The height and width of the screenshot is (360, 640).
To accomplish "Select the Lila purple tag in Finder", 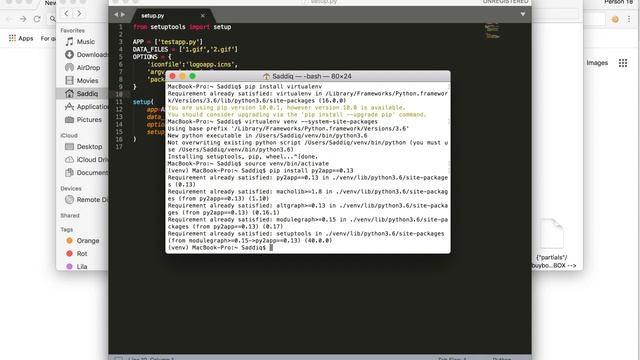I will [77, 267].
